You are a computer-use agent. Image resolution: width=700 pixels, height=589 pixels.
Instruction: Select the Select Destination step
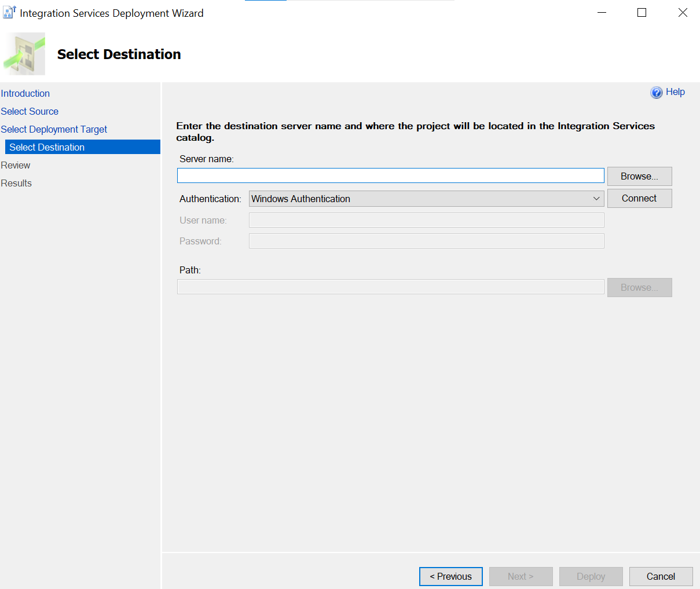point(83,147)
